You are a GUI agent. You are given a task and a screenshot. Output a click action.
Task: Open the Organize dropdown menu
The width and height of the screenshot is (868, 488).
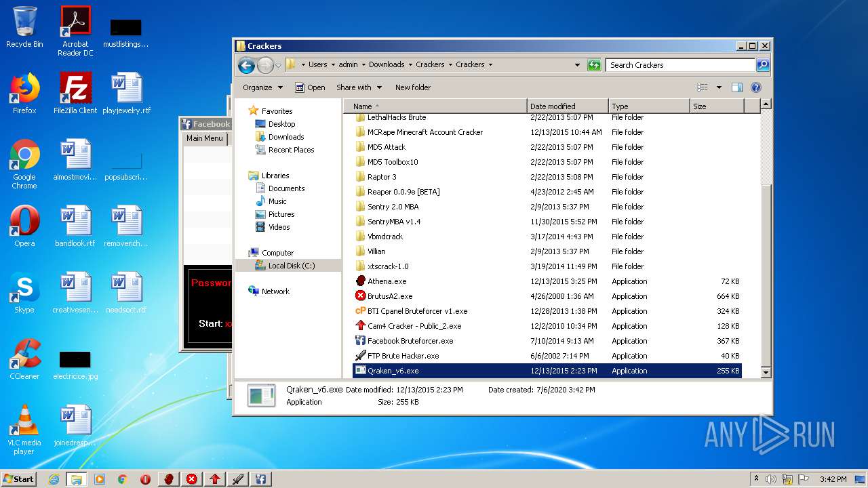[262, 87]
